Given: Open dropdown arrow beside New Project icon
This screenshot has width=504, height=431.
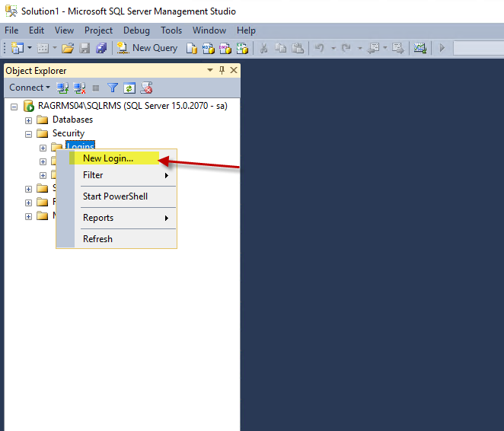Looking at the screenshot, I should 30,48.
